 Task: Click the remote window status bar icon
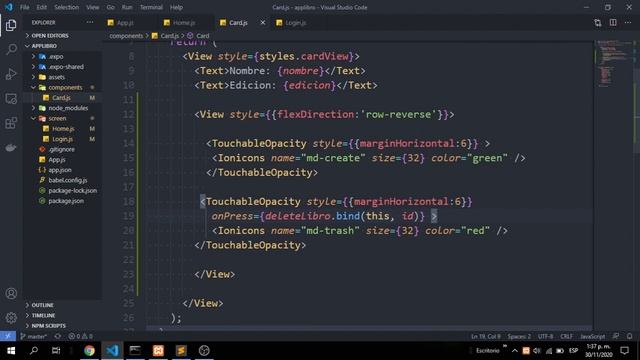[x=8, y=336]
